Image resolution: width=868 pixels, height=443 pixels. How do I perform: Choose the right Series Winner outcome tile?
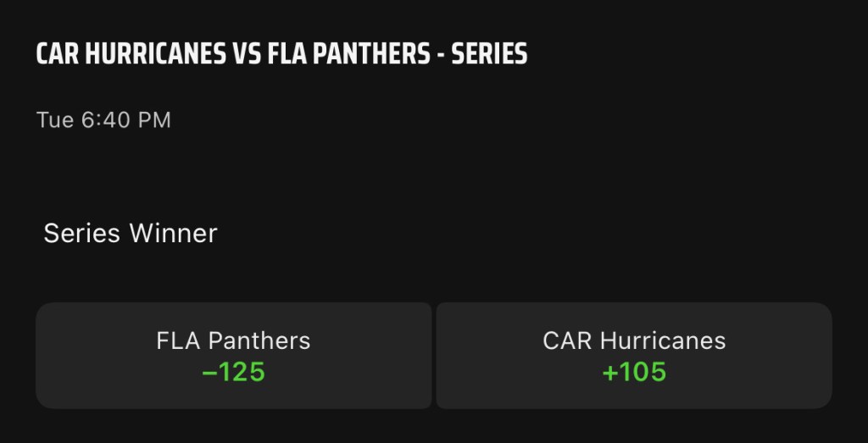(634, 356)
